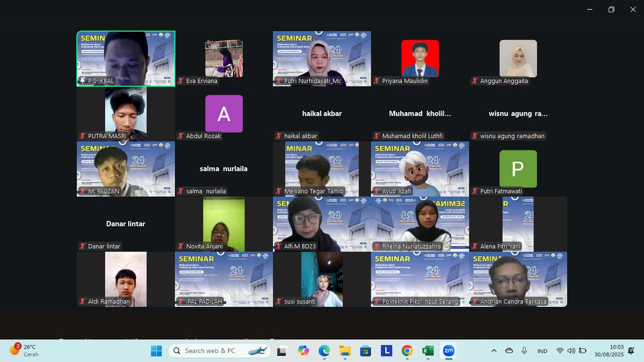Open the Windows Start menu

click(156, 351)
